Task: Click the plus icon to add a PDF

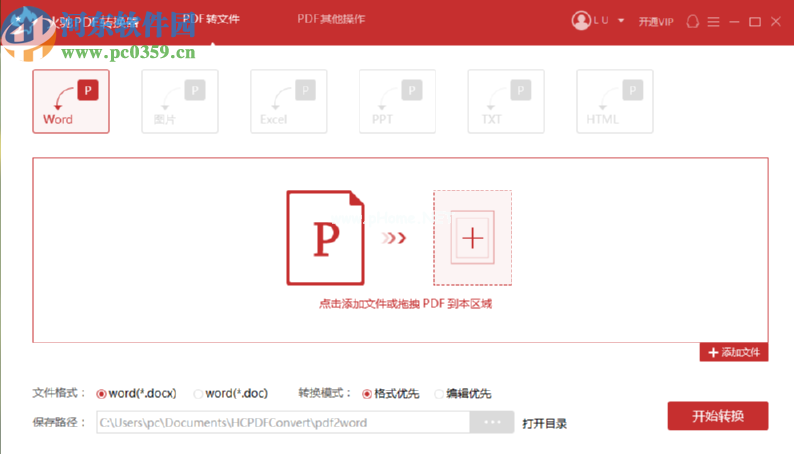Action: (x=472, y=238)
